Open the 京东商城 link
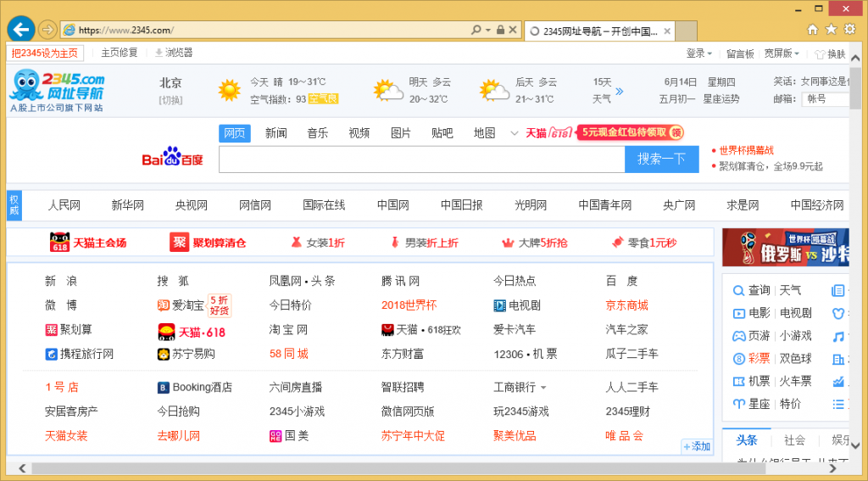This screenshot has width=868, height=481. pyautogui.click(x=626, y=305)
